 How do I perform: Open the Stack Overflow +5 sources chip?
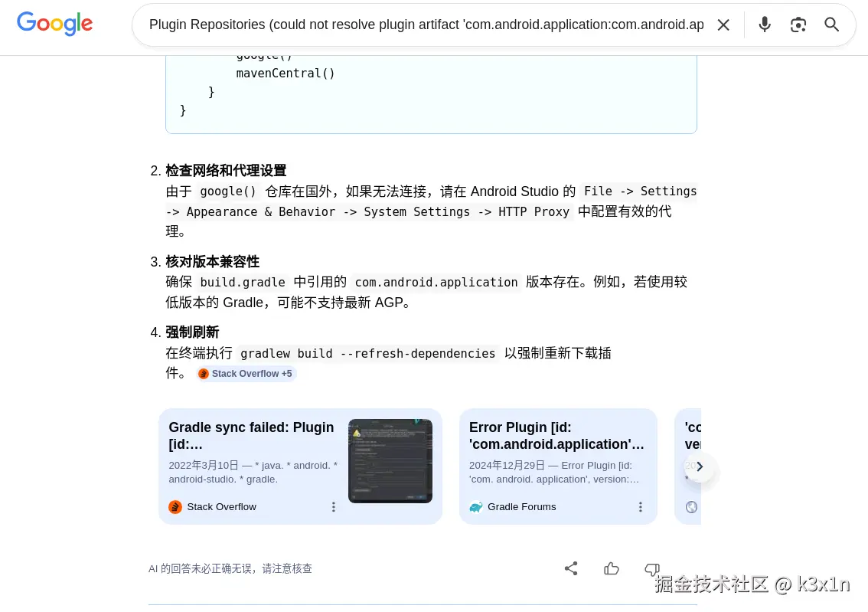246,374
